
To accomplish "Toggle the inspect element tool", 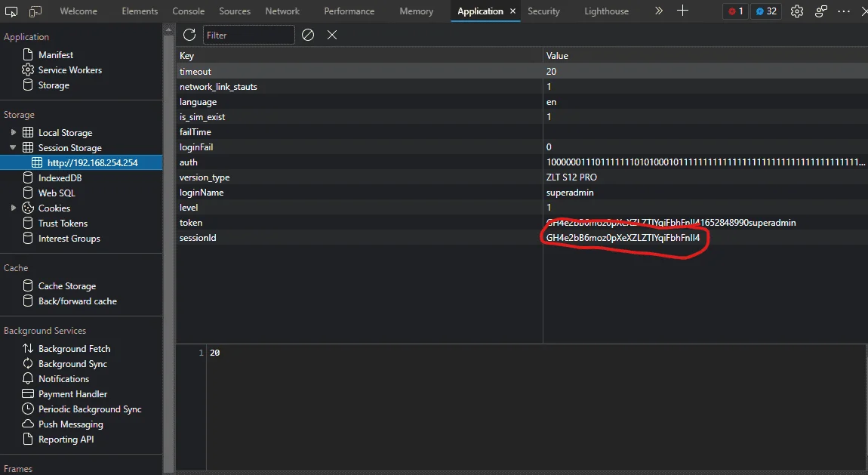I will (x=11, y=11).
